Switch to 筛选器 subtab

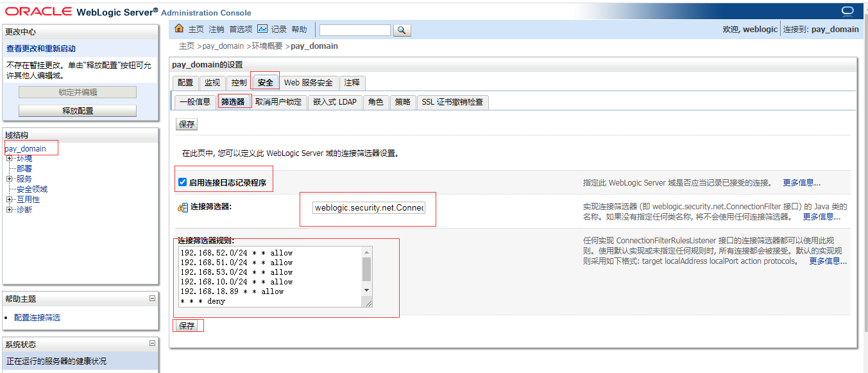click(233, 102)
